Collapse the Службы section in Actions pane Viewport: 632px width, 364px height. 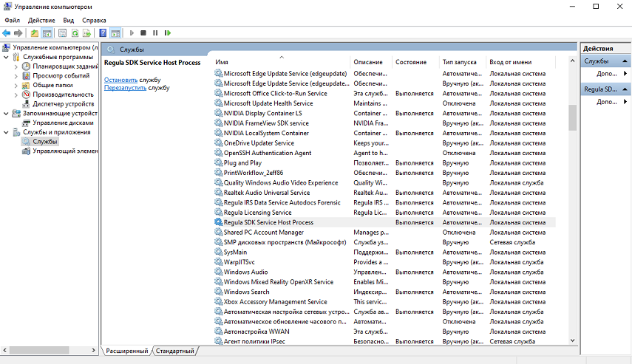[x=625, y=61]
